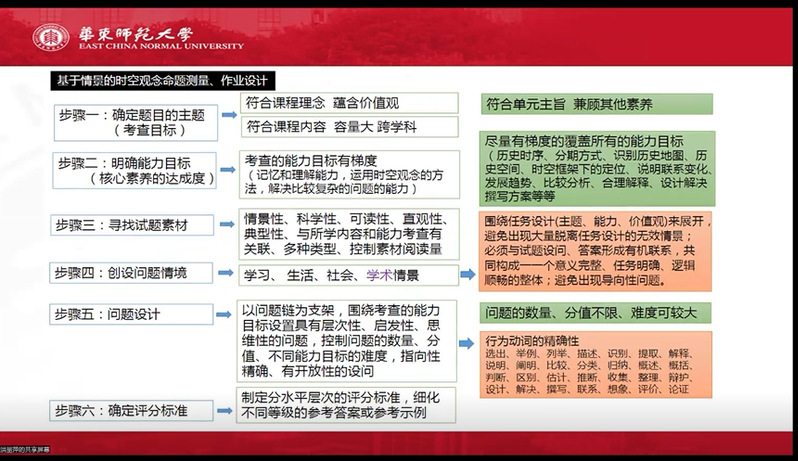Click the green 问题的数量、分值不限 box
Image resolution: width=798 pixels, height=461 pixels.
pos(597,313)
